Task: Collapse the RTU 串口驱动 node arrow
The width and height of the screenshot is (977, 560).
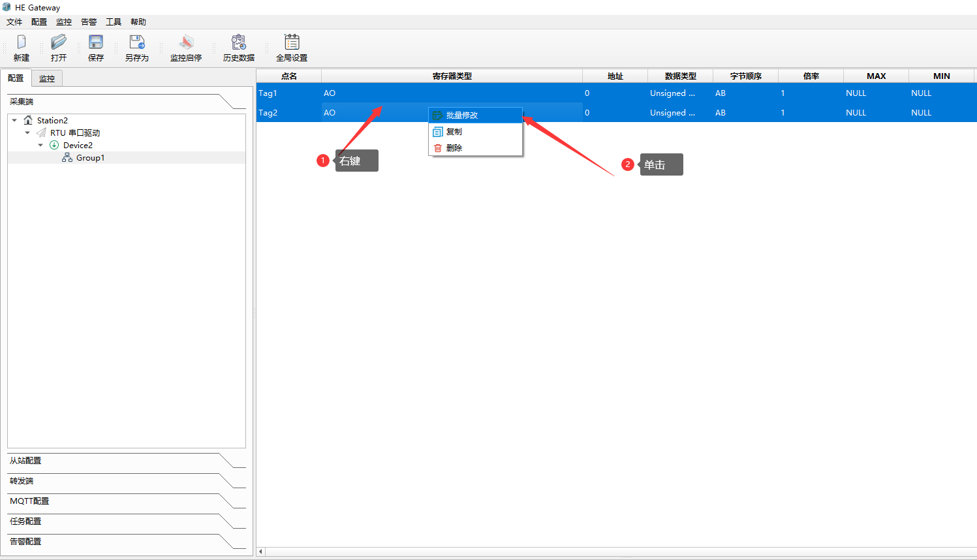Action: click(x=27, y=132)
